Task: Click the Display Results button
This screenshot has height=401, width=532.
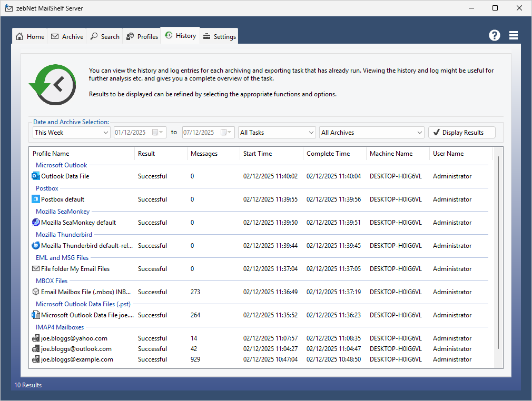Action: pyautogui.click(x=461, y=133)
